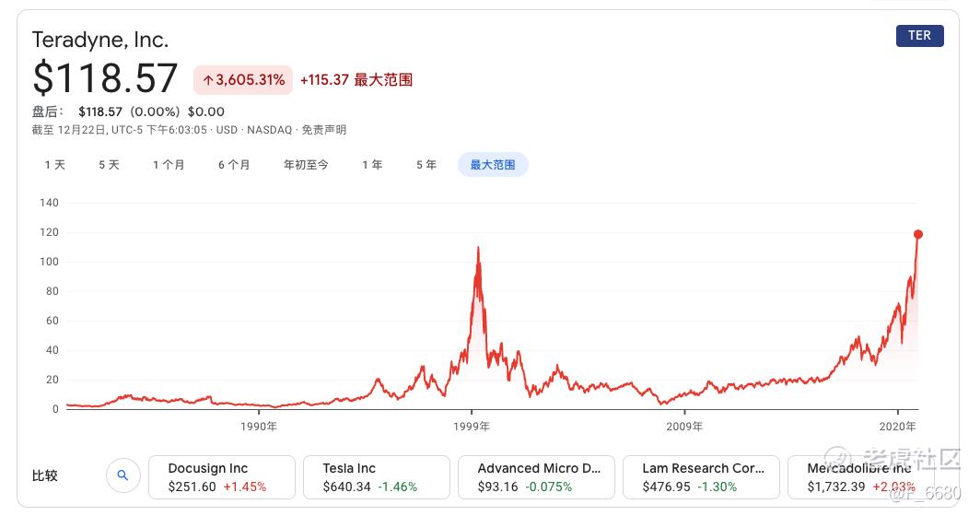Select the 最大范围 range tab
The height and width of the screenshot is (516, 980).
tap(493, 165)
